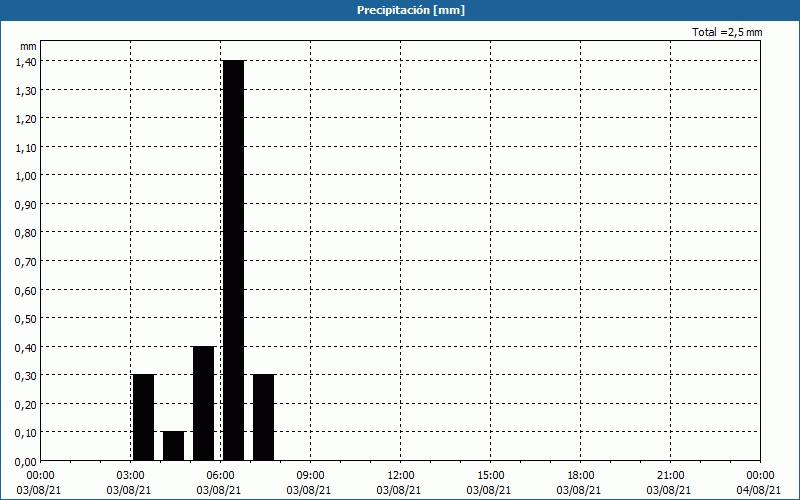Screen dimensions: 800x500
Task: Click the 0,90 y-axis label
Action: [x=26, y=205]
